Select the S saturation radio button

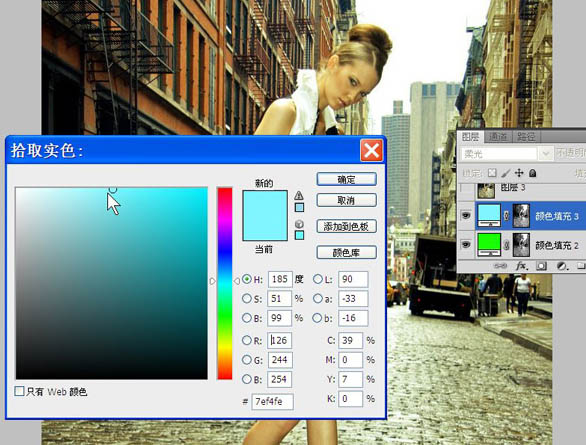point(247,298)
